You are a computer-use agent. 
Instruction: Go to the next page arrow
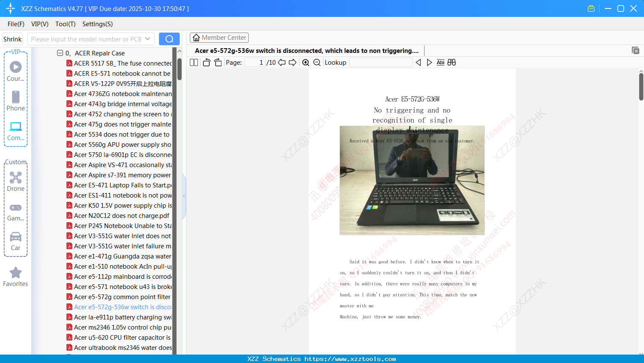(x=293, y=63)
